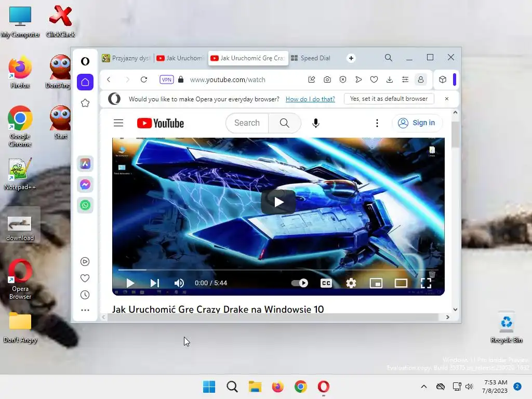532x399 pixels.
Task: Click the Sign in button
Action: (x=417, y=123)
